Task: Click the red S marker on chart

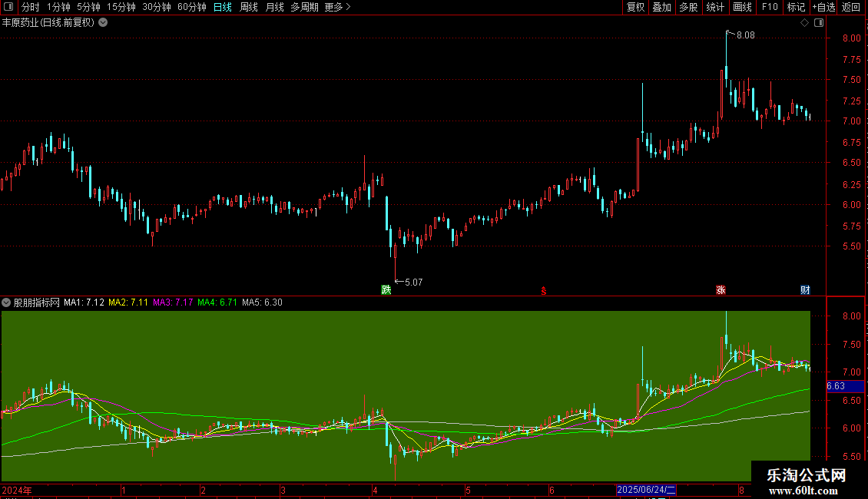Action: [544, 291]
